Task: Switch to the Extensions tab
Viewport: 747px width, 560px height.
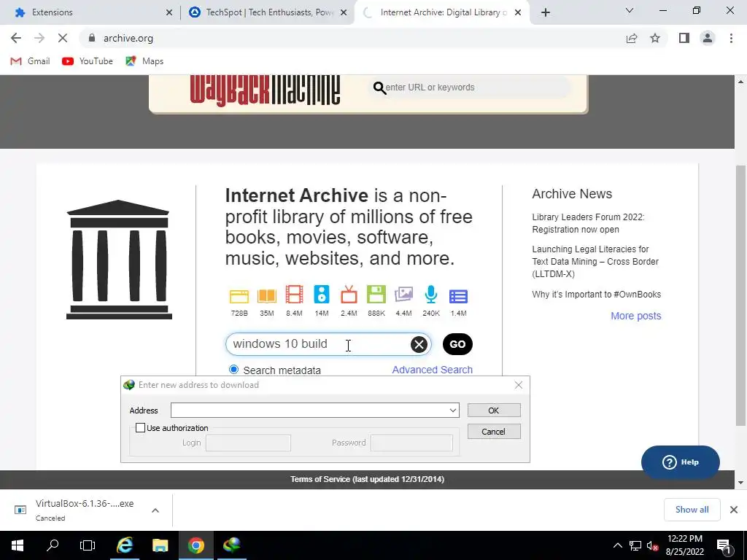Action: click(91, 12)
